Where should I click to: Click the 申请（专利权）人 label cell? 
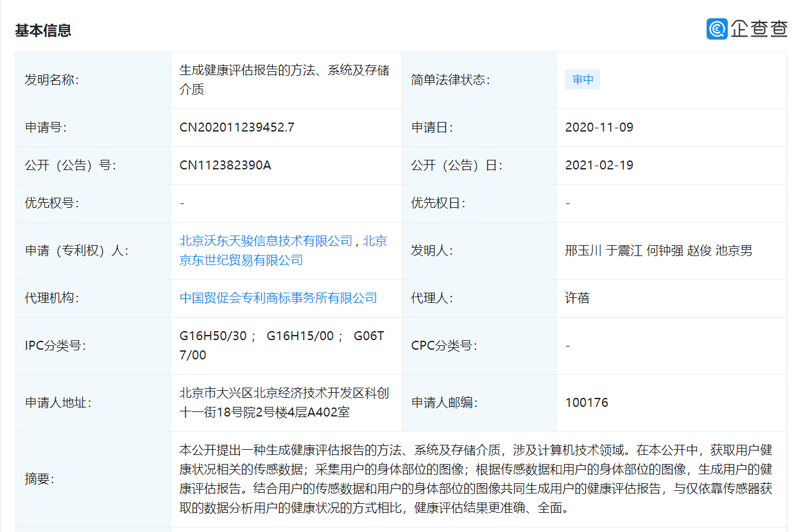(x=93, y=251)
